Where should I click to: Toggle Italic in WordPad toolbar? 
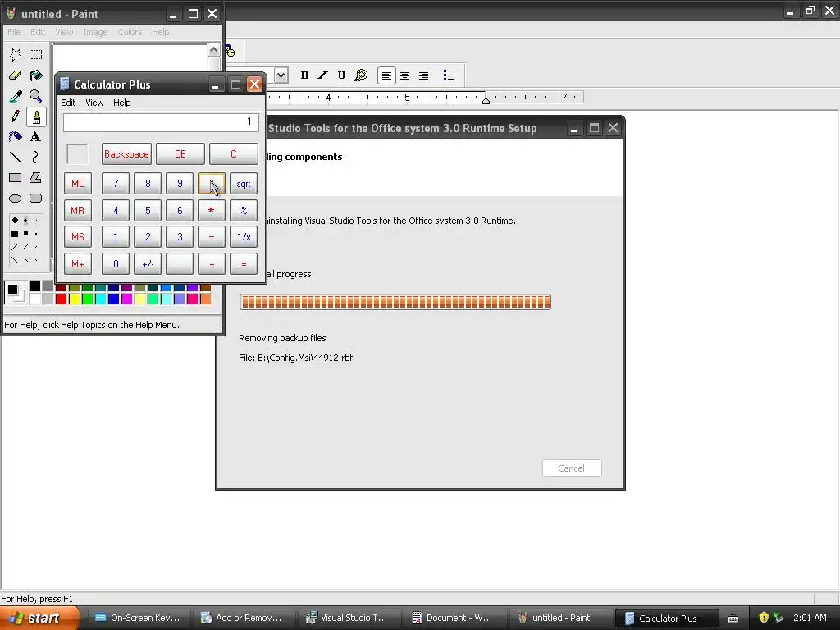(x=322, y=75)
